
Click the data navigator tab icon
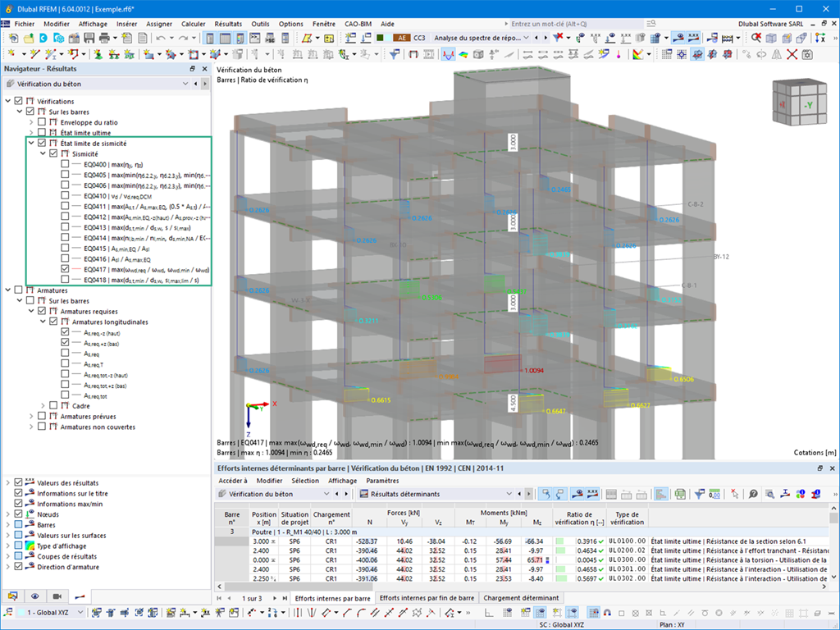tap(13, 596)
